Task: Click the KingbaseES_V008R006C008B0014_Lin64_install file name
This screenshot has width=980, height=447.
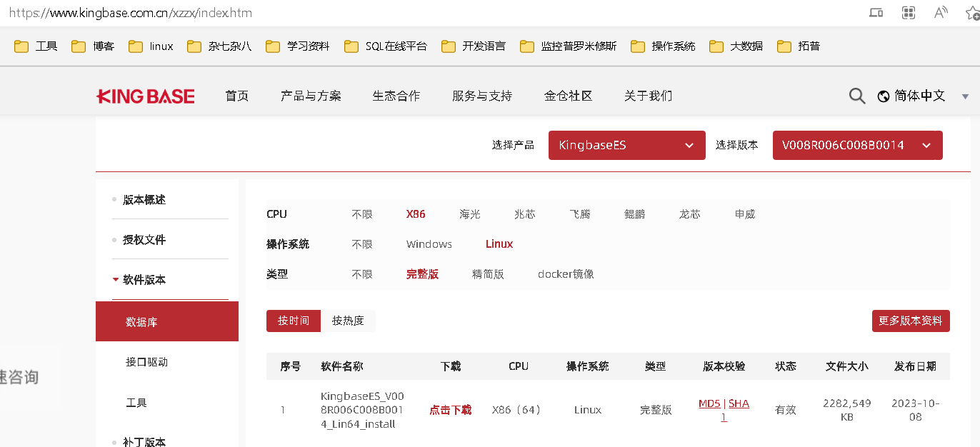Action: (363, 410)
